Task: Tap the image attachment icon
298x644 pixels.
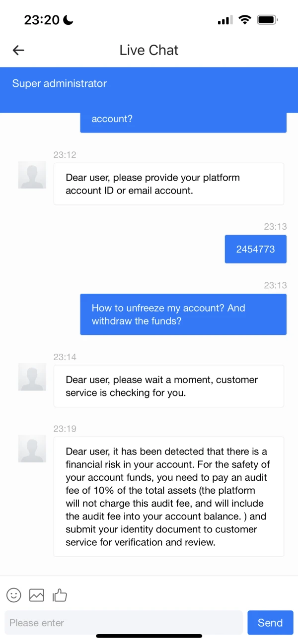Action: [37, 595]
